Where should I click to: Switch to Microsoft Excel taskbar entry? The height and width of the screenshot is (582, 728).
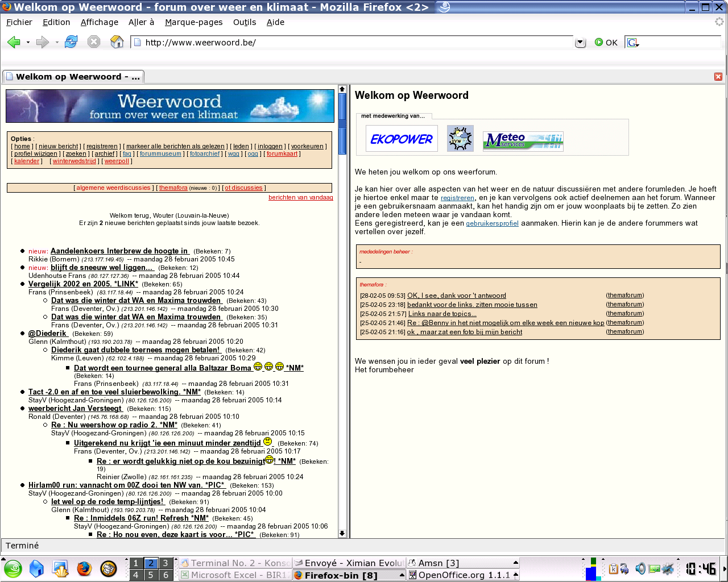point(235,575)
